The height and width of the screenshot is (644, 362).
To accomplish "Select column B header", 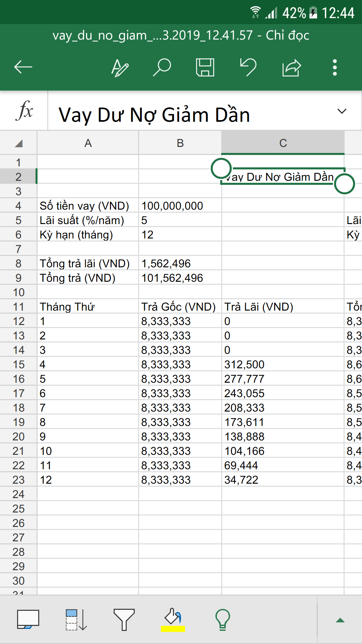I will point(180,143).
